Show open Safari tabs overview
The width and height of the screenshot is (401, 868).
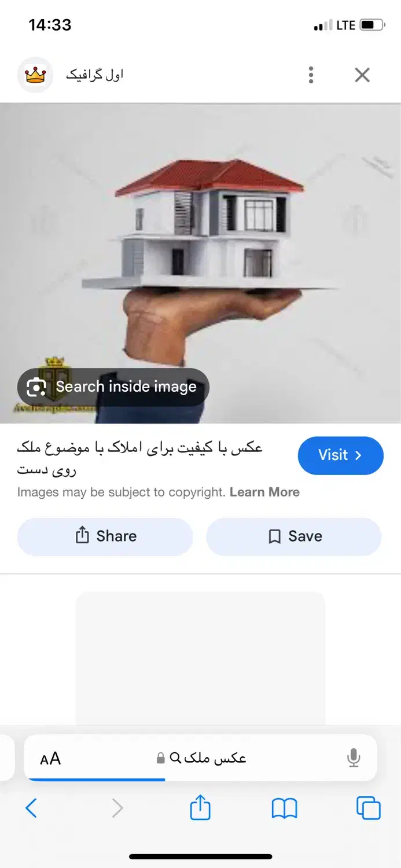coord(369,808)
